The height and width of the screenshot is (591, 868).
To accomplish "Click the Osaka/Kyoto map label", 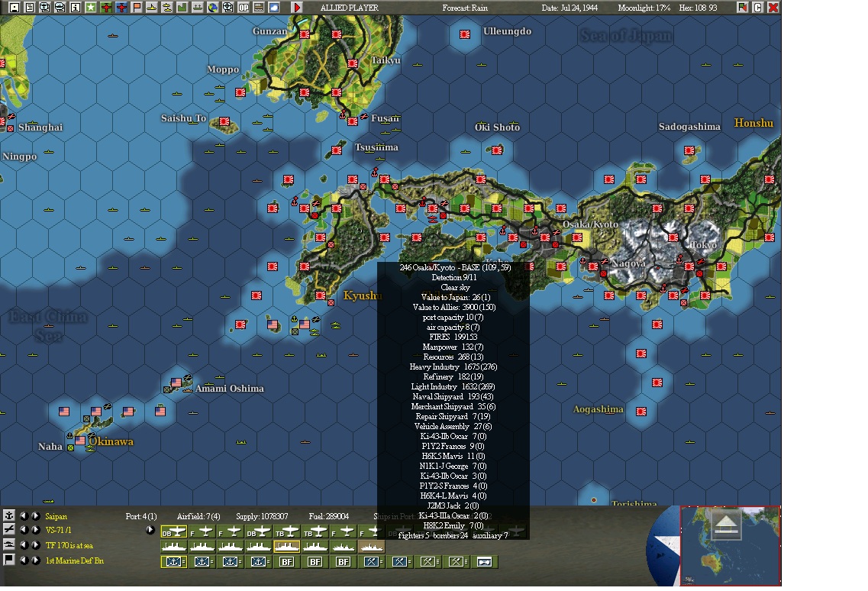I will point(590,224).
